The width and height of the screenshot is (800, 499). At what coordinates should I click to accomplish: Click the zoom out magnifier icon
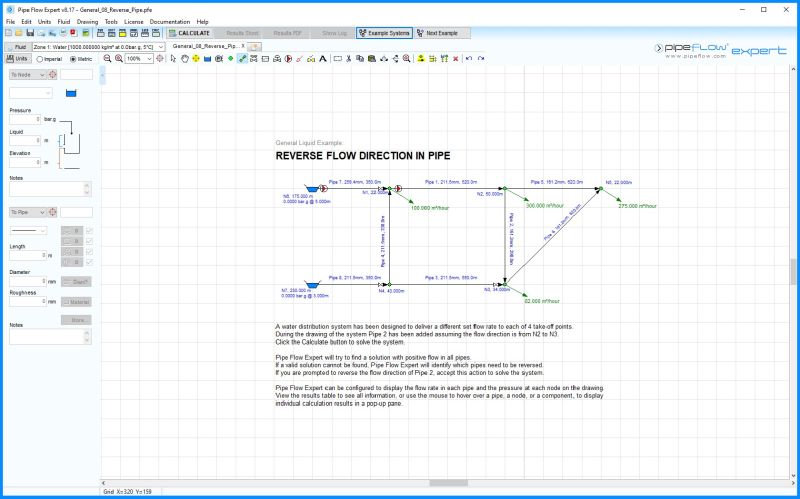(x=107, y=59)
